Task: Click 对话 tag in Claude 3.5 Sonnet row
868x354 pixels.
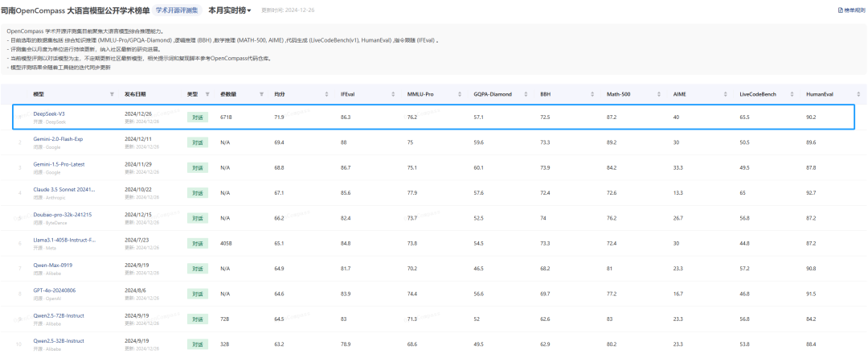Action: tap(198, 193)
